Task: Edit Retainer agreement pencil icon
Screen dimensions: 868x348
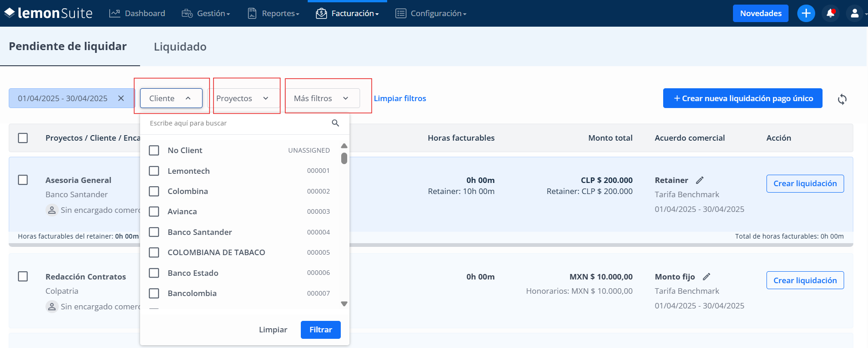Action: (699, 180)
